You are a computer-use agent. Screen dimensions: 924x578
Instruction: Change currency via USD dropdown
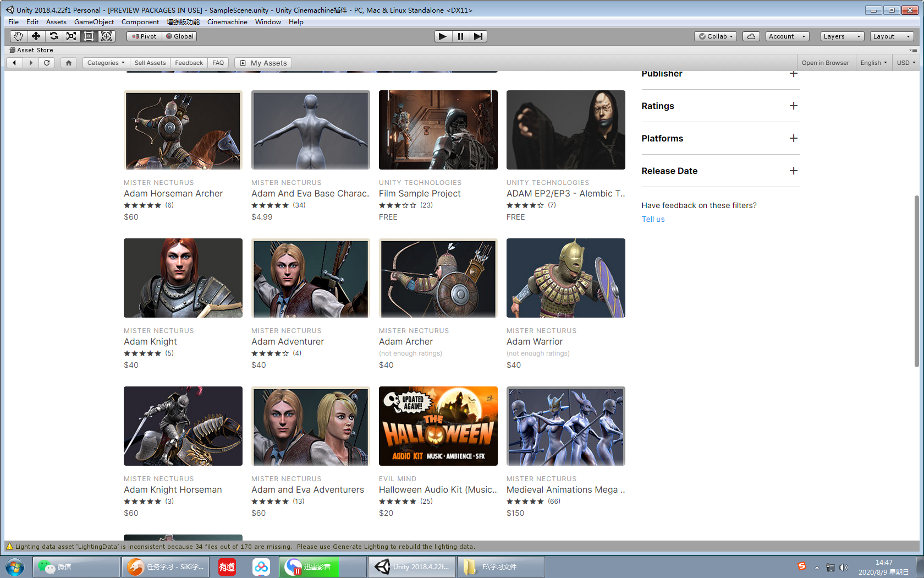[x=906, y=63]
